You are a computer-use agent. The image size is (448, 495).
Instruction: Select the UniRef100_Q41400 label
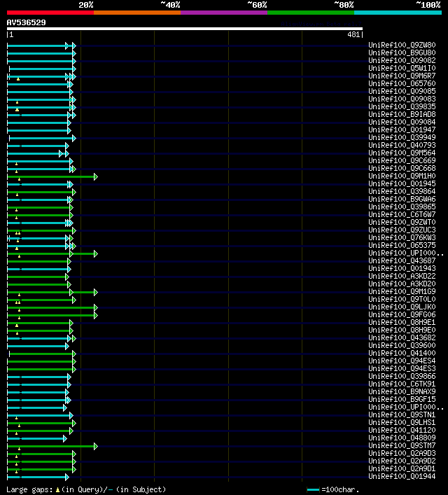(x=402, y=354)
